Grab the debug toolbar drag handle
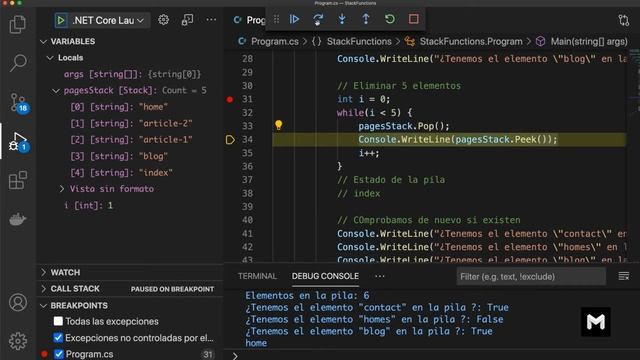The height and width of the screenshot is (360, 640). tap(276, 19)
